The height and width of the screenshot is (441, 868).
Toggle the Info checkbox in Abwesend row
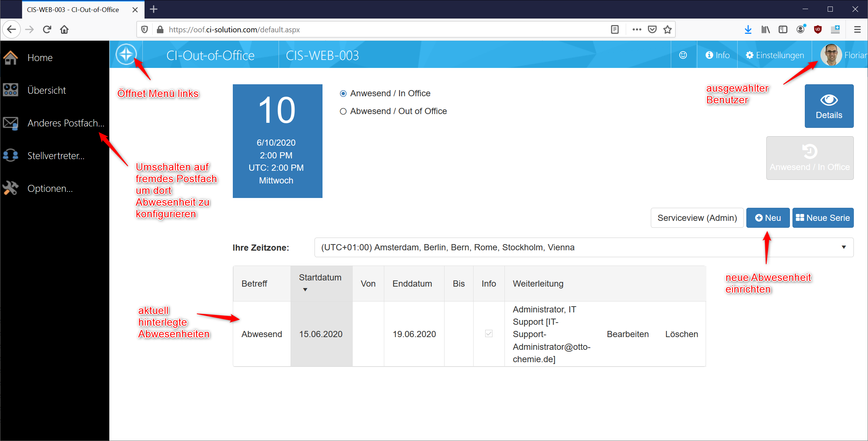point(489,333)
